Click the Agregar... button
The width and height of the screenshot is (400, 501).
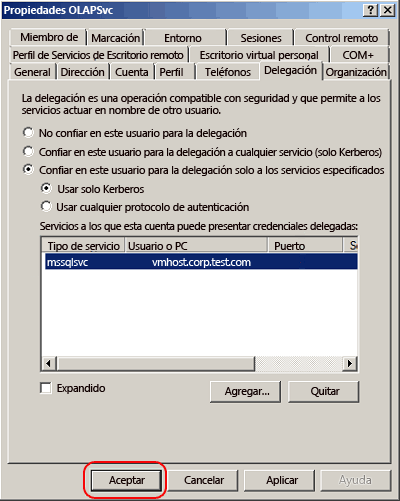[246, 392]
